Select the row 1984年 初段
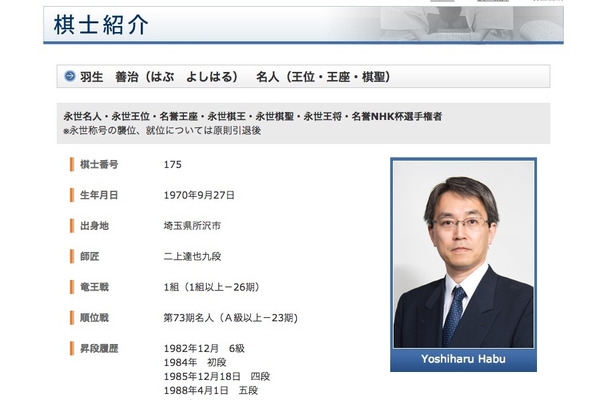The height and width of the screenshot is (400, 610). [x=195, y=362]
